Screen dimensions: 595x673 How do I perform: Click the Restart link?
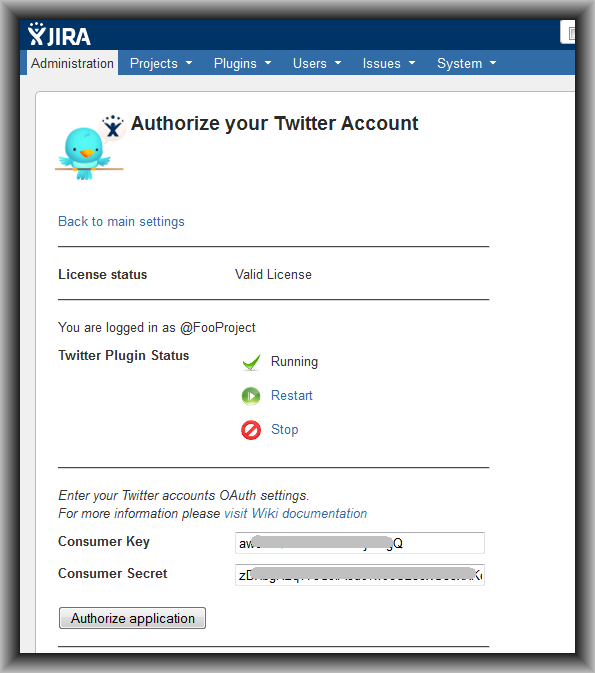[x=292, y=395]
